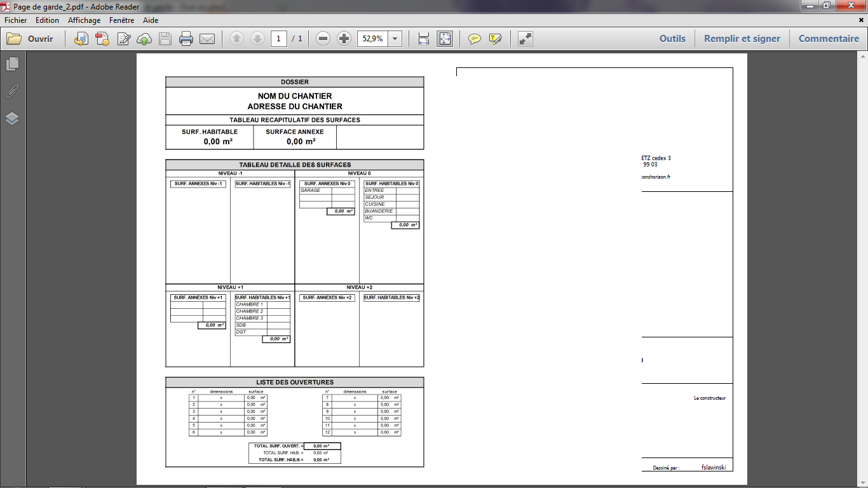Click the ENTREE row

tap(391, 191)
